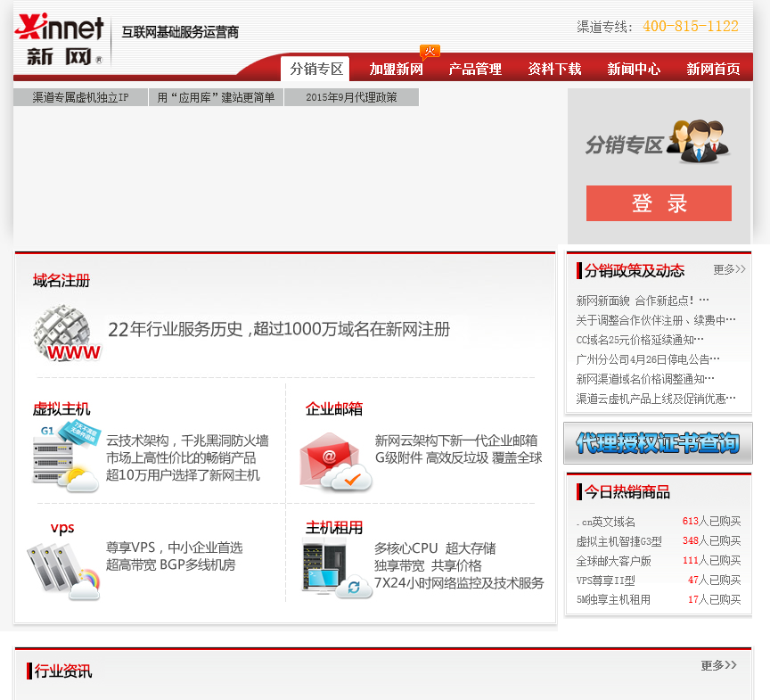The image size is (770, 700).
Task: Open news item 关于调整合作伙伴注册、续费中
Action: click(x=656, y=320)
